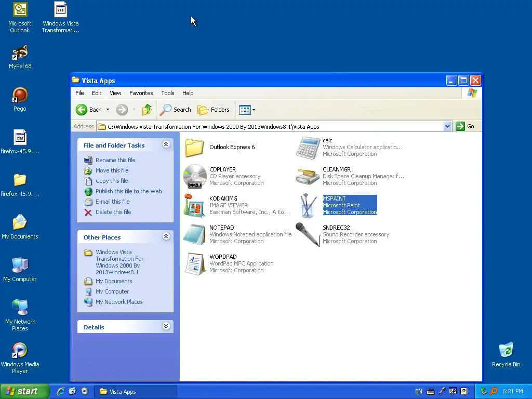Select the CDPLAYER disc icon
The image size is (532, 399).
tap(195, 177)
